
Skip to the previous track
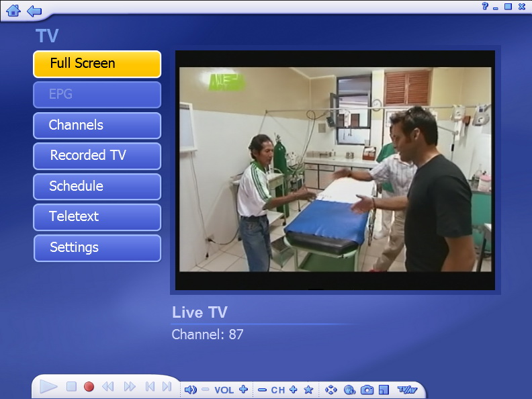tap(150, 387)
